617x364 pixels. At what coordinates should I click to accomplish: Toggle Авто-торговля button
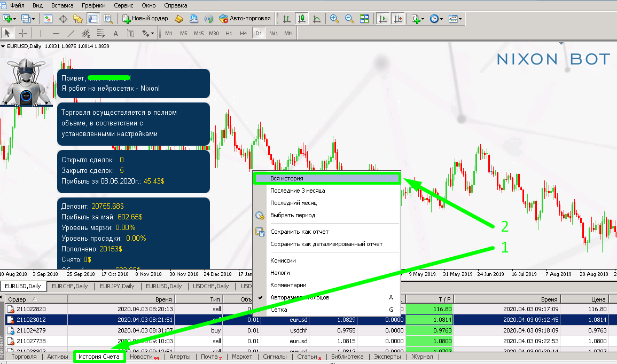click(245, 19)
